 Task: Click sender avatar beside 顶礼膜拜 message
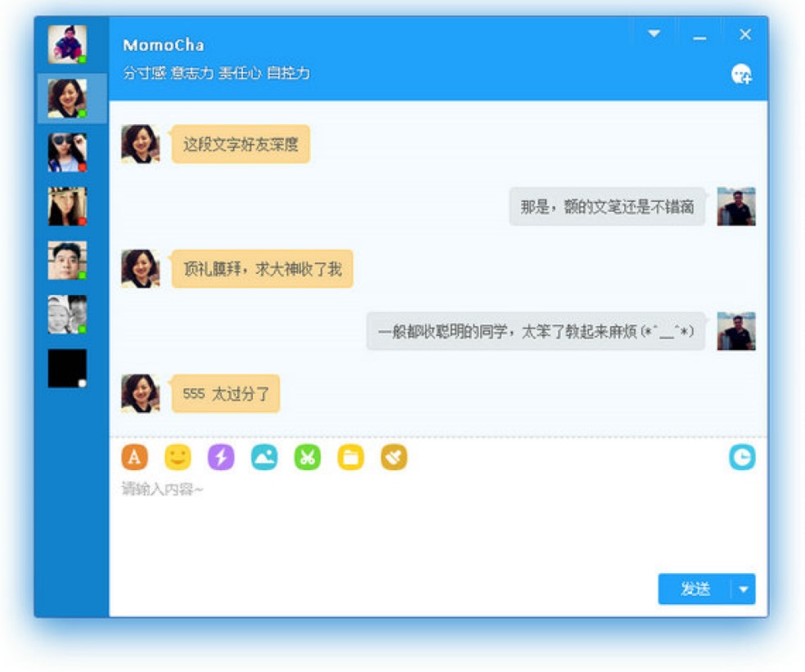pyautogui.click(x=141, y=269)
